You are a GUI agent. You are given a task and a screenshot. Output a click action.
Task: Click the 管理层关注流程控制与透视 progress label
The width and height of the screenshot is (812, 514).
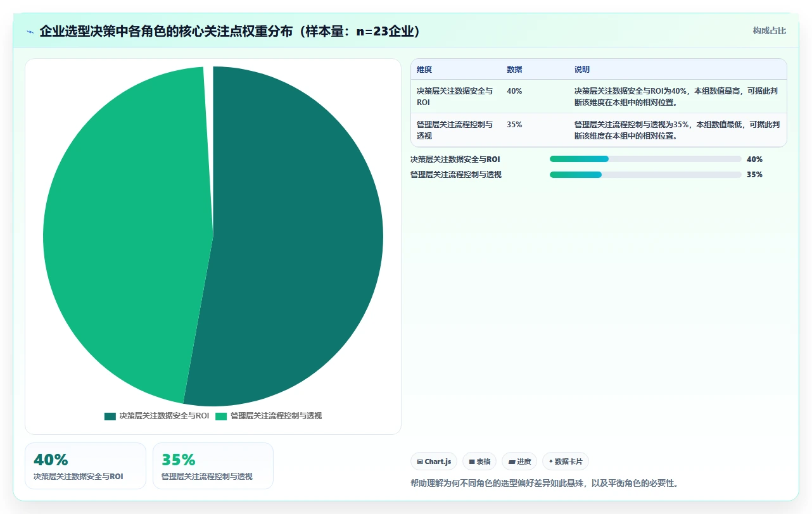(x=456, y=175)
